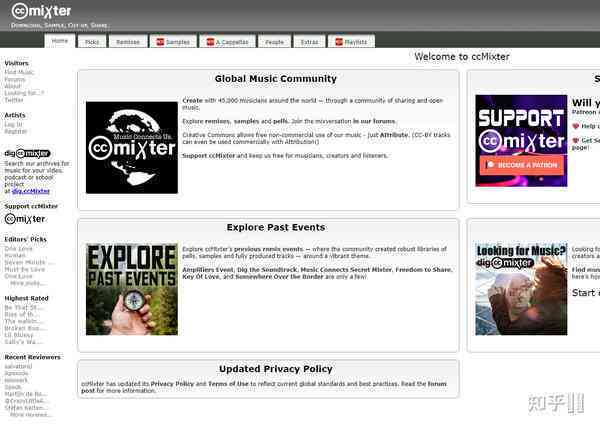Click the Explore Past Events compass image
600x425 pixels.
pyautogui.click(x=132, y=289)
